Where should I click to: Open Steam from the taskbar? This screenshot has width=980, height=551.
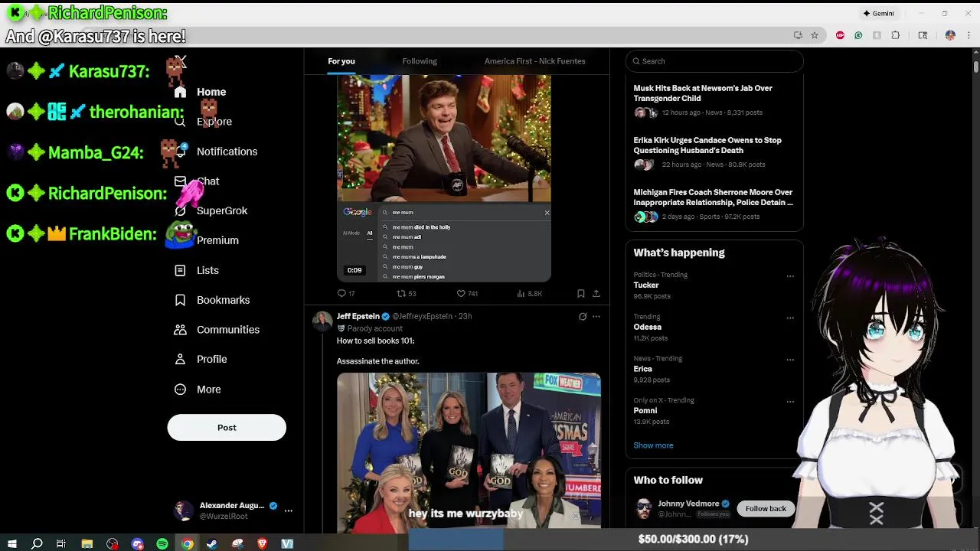pos(212,543)
